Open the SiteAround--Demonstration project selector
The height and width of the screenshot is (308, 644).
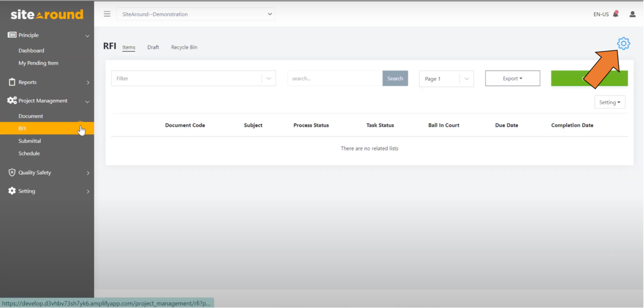click(195, 14)
